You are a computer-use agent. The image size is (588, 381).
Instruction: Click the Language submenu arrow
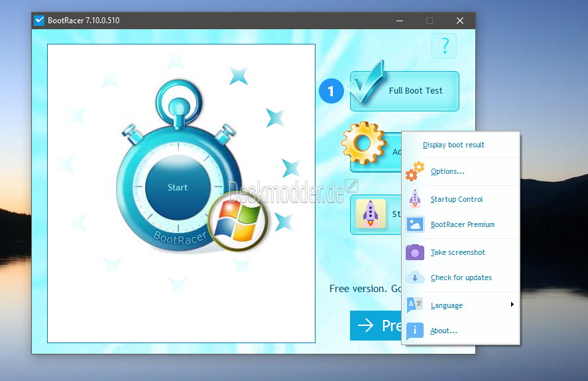tap(512, 305)
